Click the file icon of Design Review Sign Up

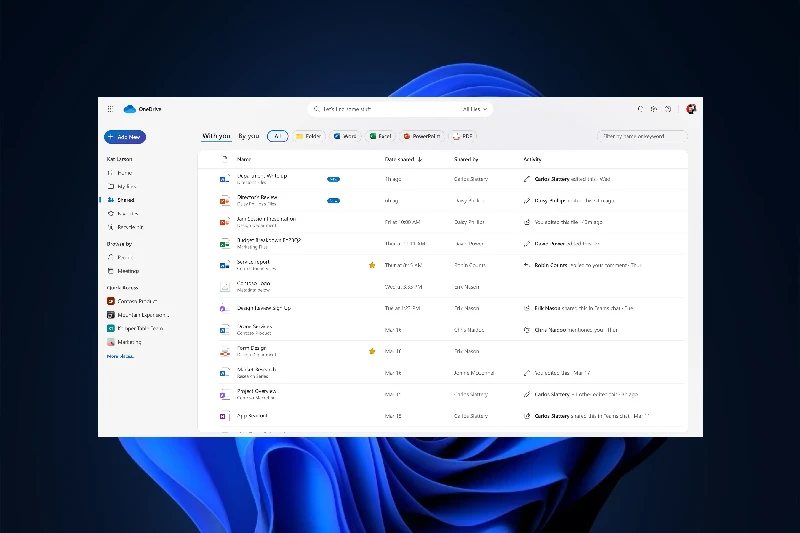(224, 308)
